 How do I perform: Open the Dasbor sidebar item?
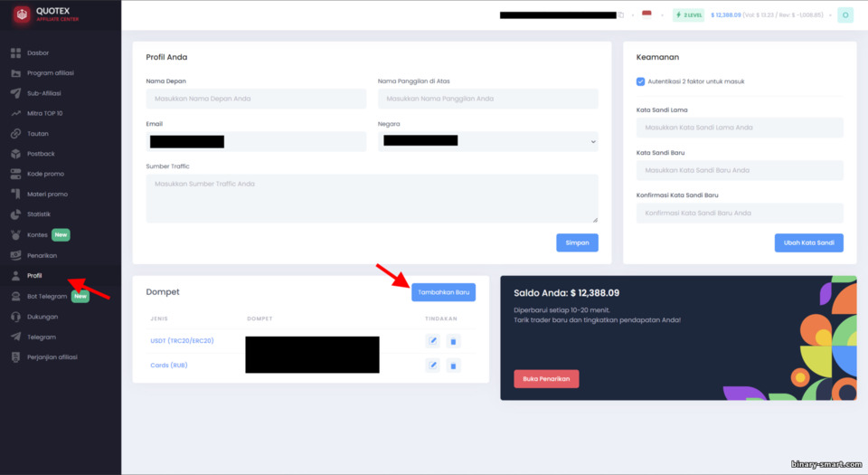click(38, 53)
